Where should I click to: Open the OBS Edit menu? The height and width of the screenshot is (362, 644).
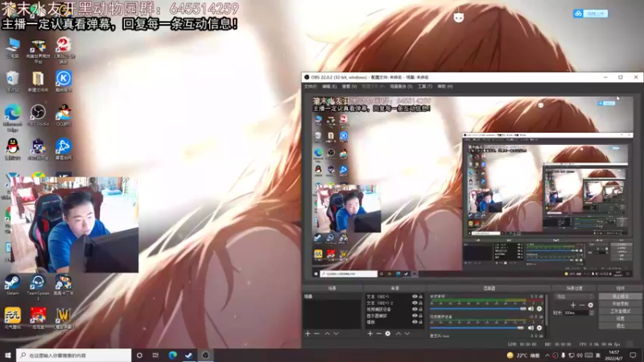click(x=329, y=87)
